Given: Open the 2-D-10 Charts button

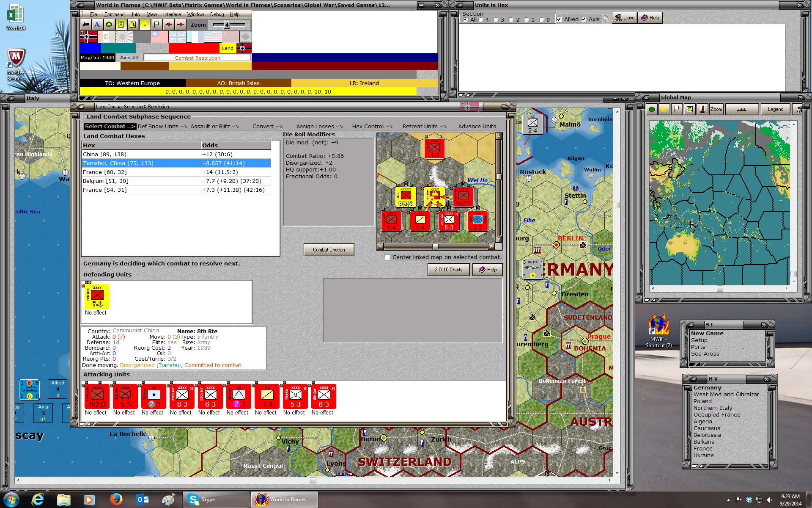Looking at the screenshot, I should 448,270.
